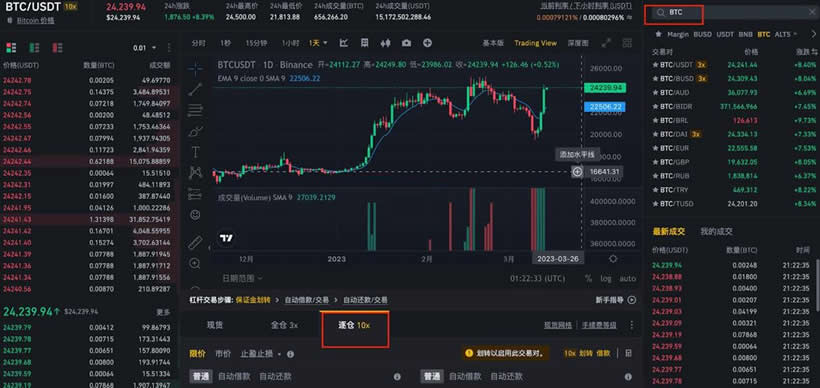The width and height of the screenshot is (820, 388).
Task: Open the Bitcoin price link
Action: tap(36, 21)
